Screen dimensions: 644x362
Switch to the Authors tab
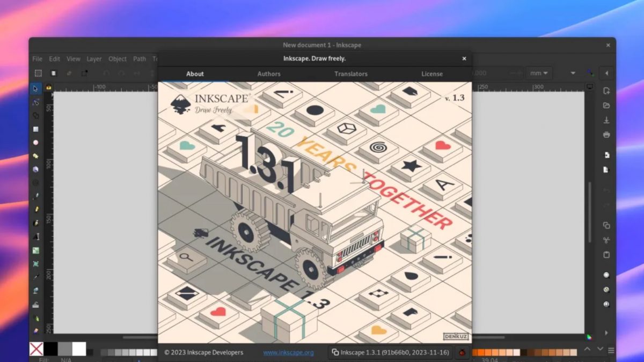point(269,74)
